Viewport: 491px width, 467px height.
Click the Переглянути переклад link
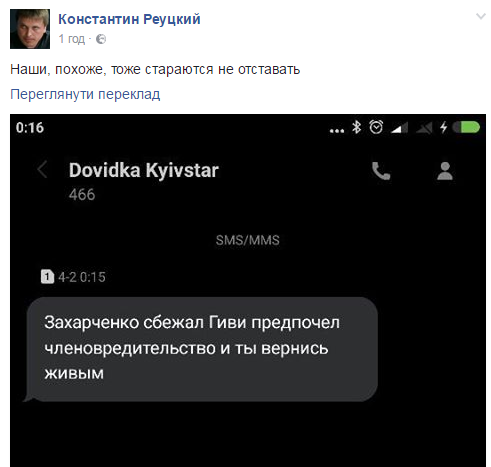tap(85, 94)
